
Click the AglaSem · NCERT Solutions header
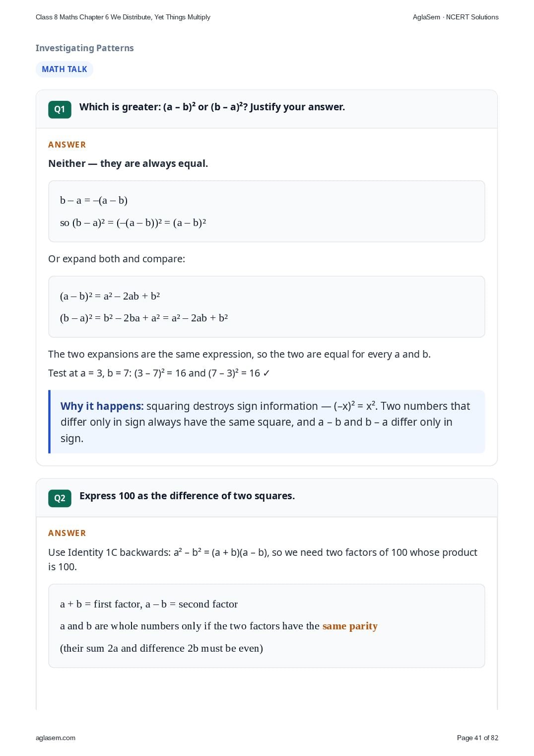(x=456, y=17)
